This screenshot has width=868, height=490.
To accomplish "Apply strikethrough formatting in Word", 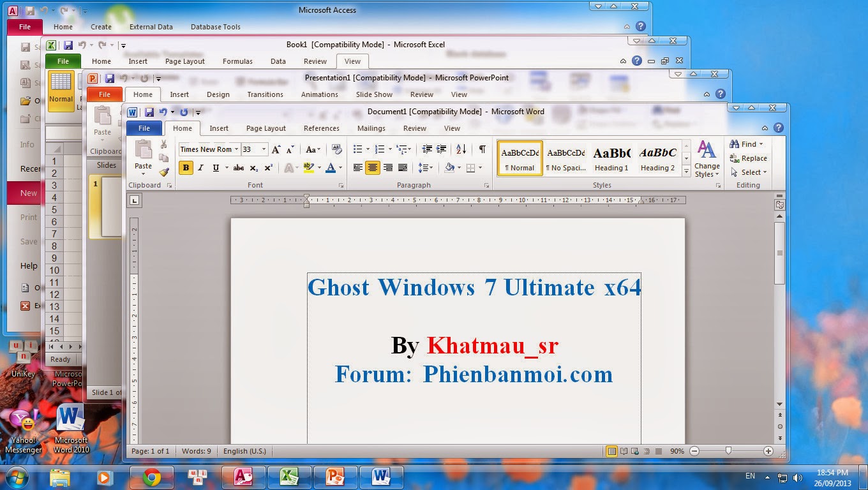I will click(239, 168).
